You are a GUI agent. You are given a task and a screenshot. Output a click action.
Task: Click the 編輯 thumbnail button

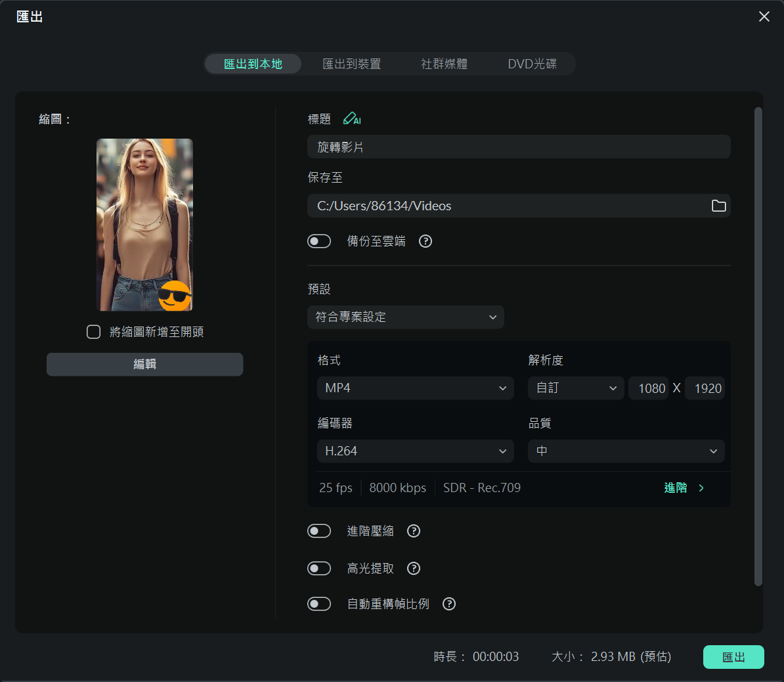(144, 364)
